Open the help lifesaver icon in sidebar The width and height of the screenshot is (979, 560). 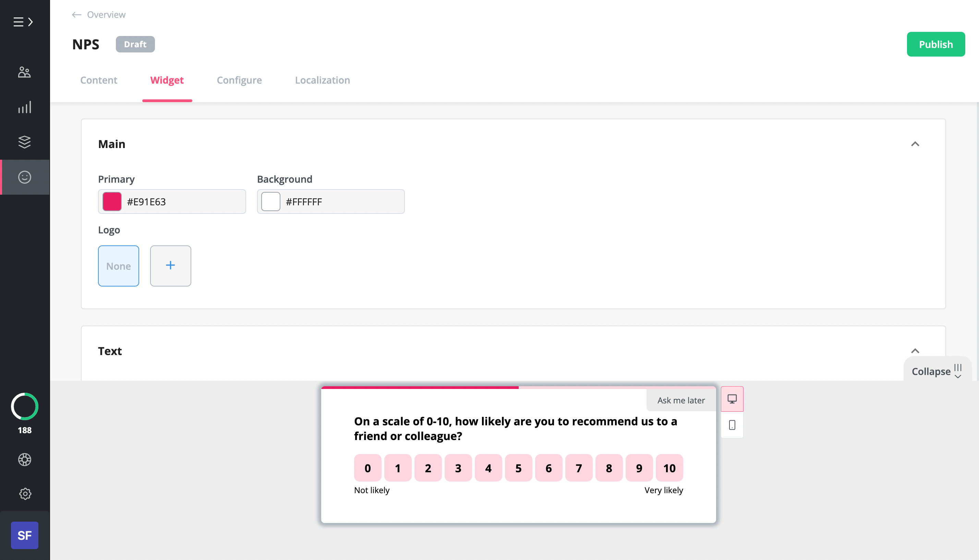click(24, 459)
